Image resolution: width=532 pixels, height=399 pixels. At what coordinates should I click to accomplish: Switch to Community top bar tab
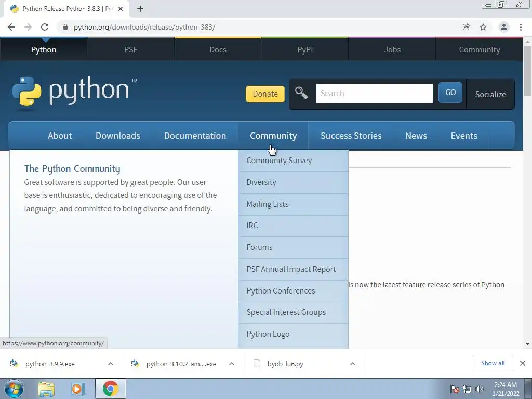[480, 49]
